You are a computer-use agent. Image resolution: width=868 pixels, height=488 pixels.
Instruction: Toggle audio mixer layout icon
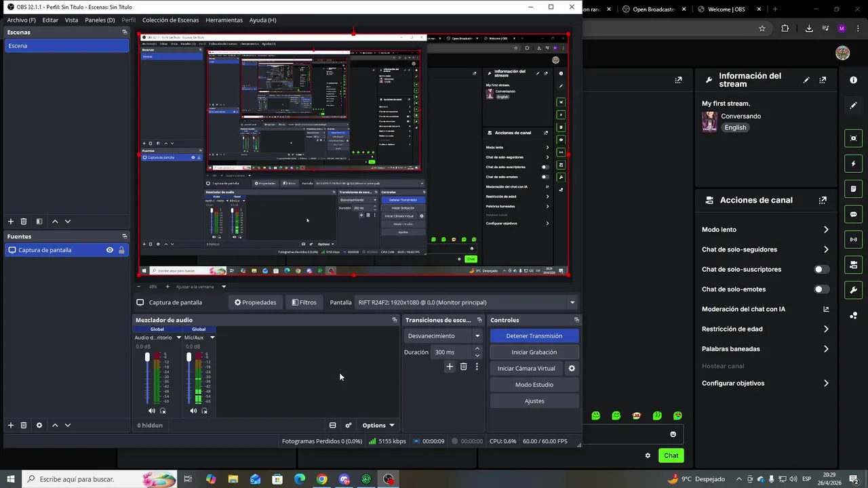332,426
